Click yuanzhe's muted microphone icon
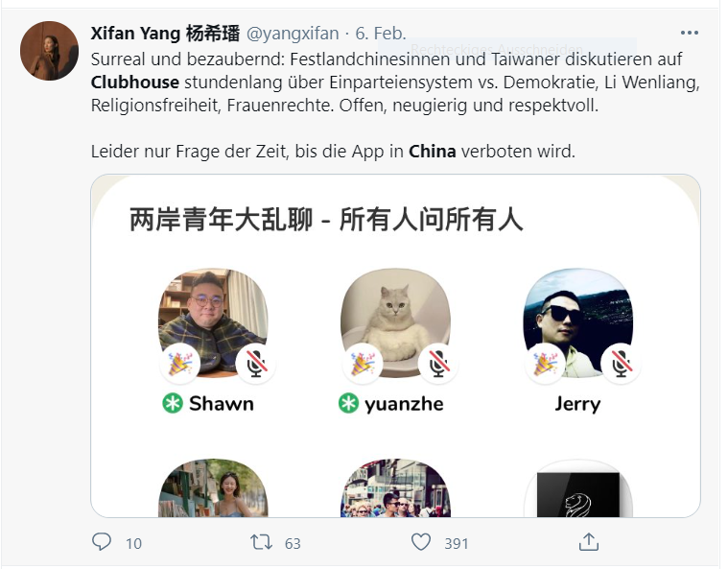Viewport: 728px width, 569px height. tap(437, 364)
